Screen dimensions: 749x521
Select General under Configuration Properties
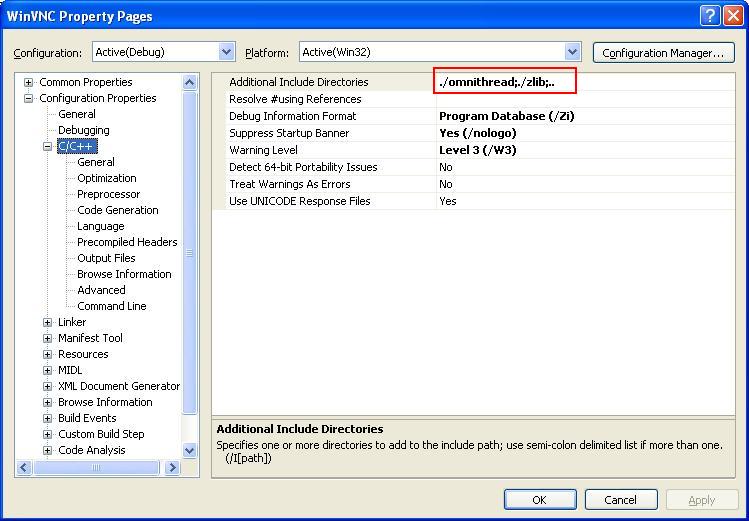pos(77,114)
